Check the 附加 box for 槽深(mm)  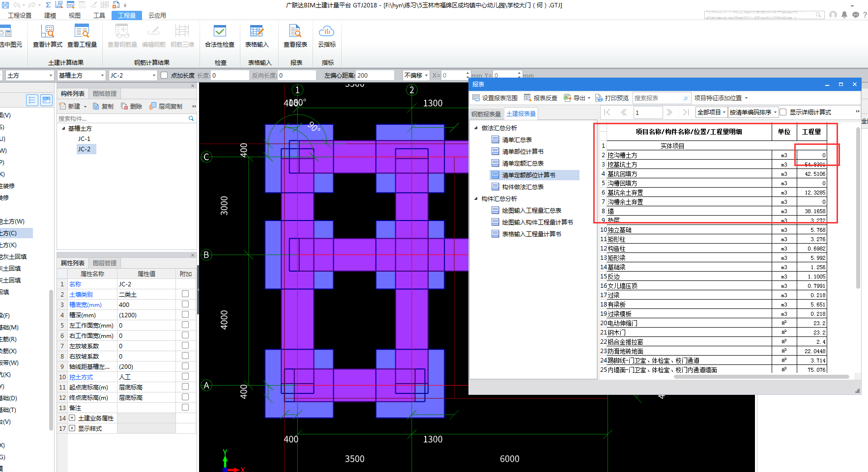coord(185,314)
